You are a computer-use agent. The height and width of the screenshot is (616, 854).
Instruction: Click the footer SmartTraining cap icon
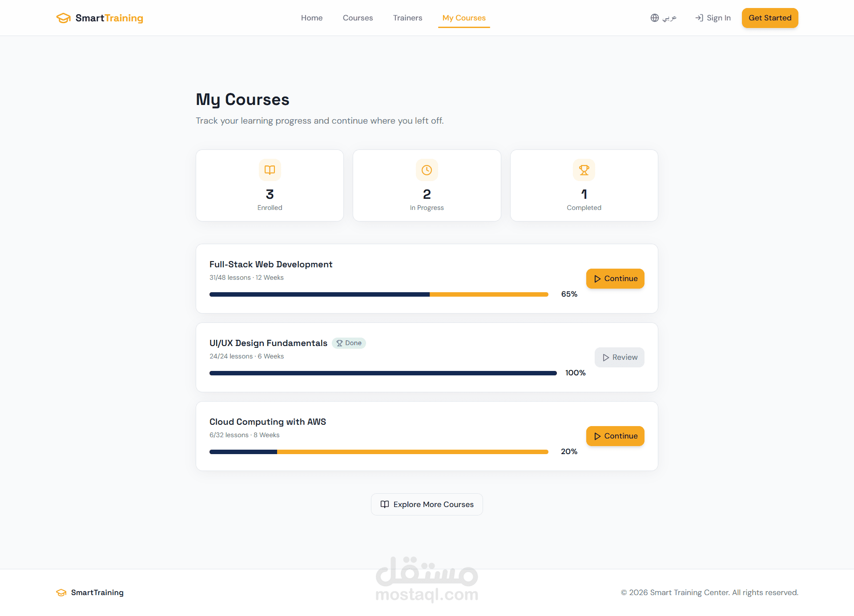click(x=61, y=592)
